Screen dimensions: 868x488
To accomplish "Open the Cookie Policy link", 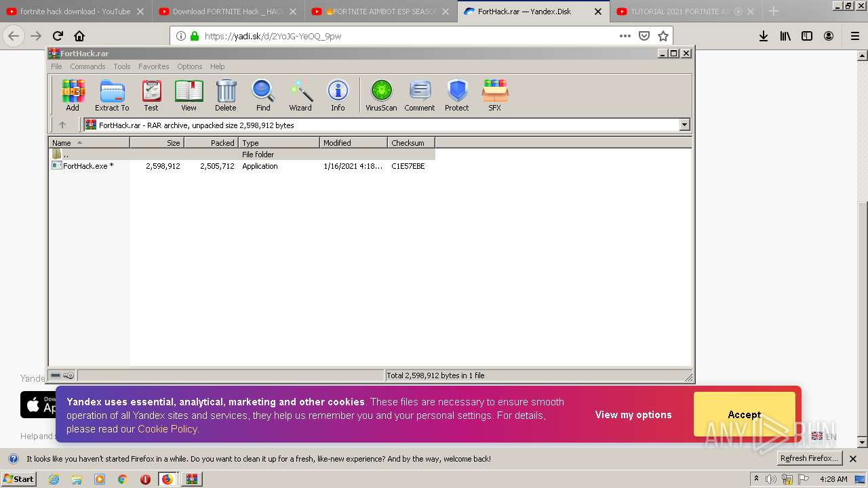I will point(167,429).
